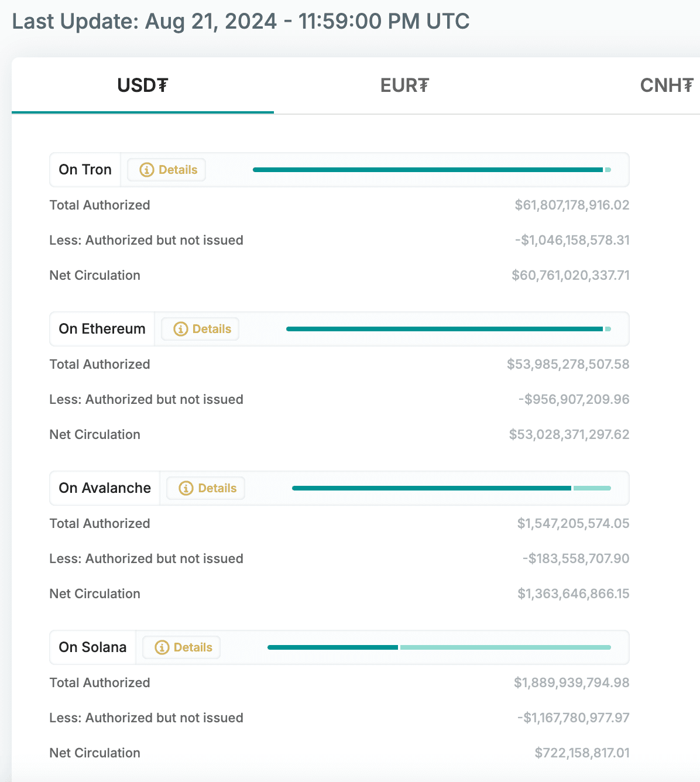Viewport: 700px width, 782px height.
Task: Switch to the CNH₮ tab
Action: tap(667, 85)
